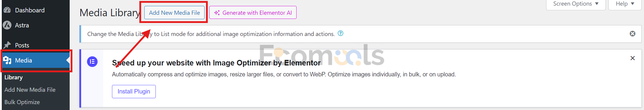Click the blue question-mark help icon
644x110 pixels.
pos(340,33)
